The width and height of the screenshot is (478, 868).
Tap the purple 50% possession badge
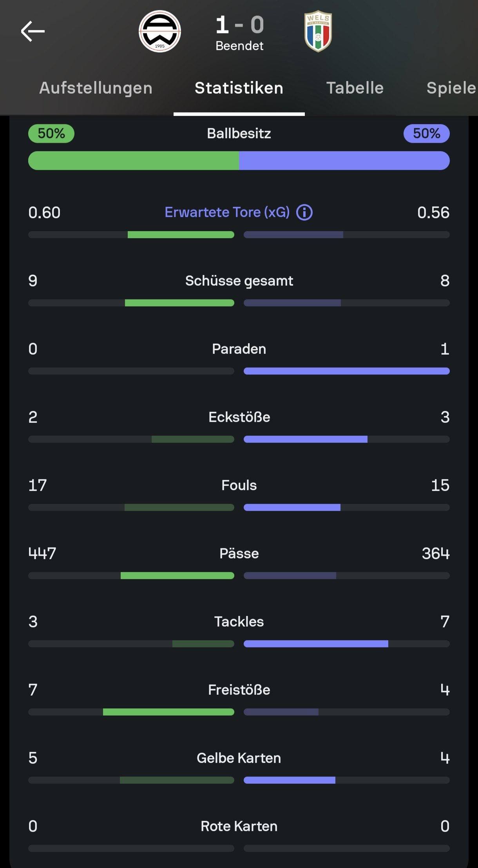[x=427, y=133]
